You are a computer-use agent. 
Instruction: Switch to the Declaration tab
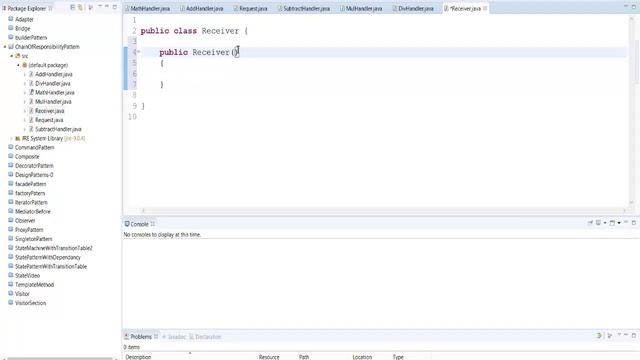(x=205, y=337)
